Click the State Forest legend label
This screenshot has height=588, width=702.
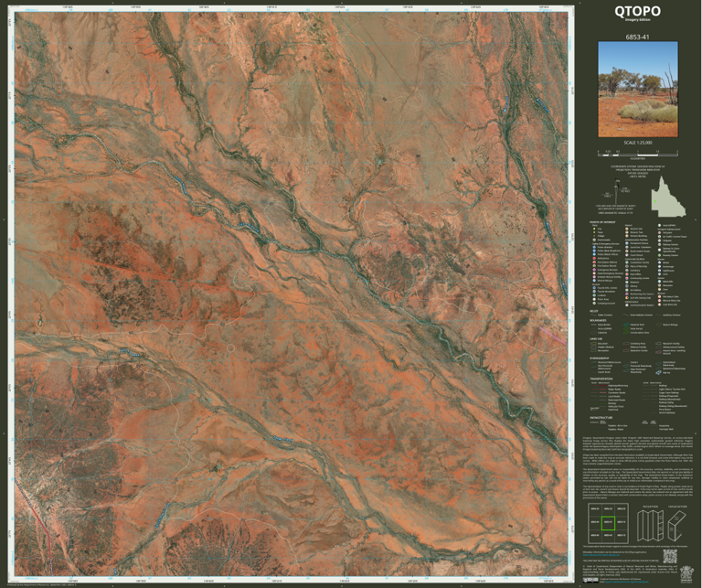636,328
